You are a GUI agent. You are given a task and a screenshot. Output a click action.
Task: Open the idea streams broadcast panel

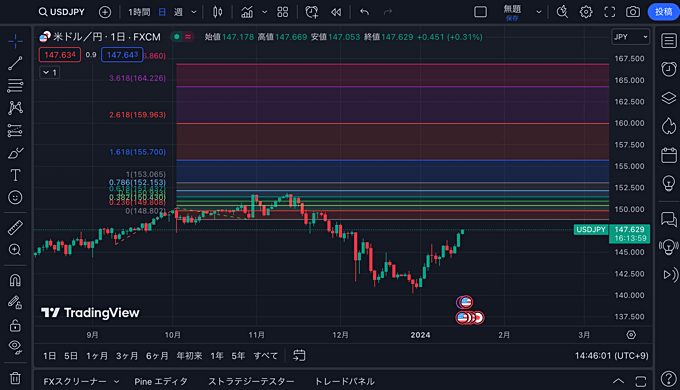[x=669, y=247]
